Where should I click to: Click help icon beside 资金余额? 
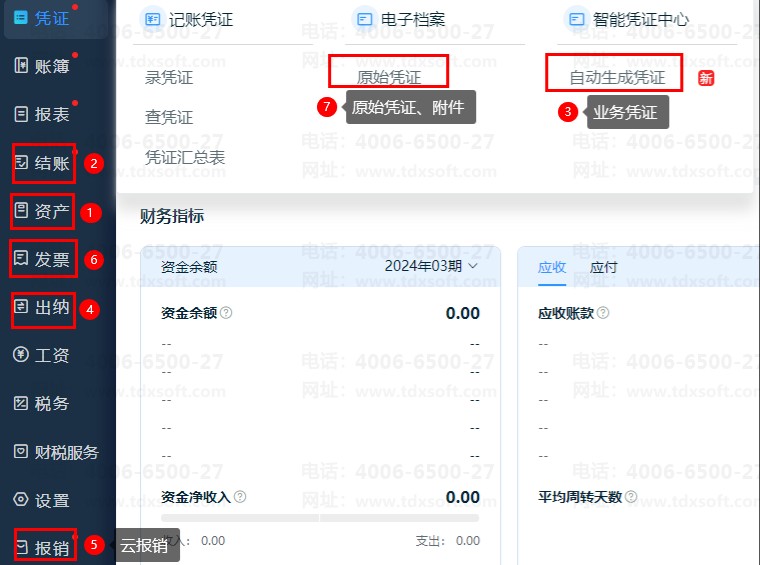click(x=226, y=313)
